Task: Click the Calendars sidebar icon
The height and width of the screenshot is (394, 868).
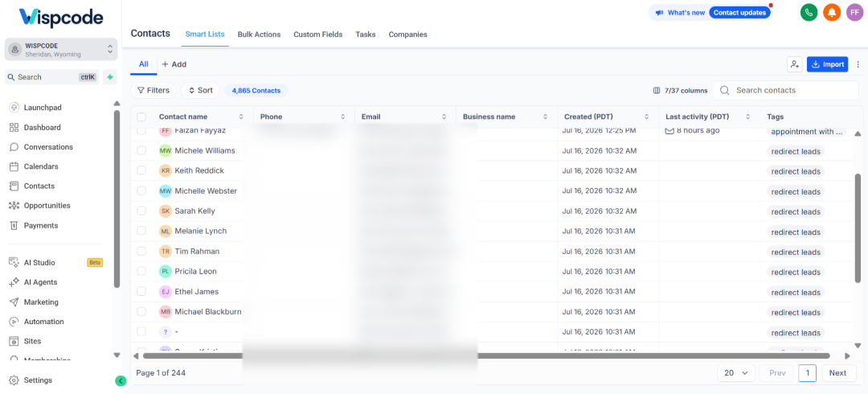Action: [14, 166]
